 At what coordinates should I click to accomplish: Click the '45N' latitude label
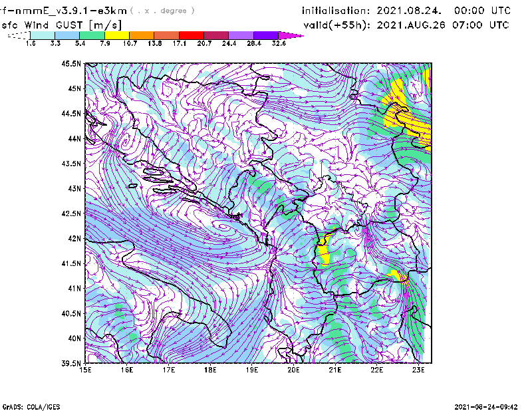(74, 88)
